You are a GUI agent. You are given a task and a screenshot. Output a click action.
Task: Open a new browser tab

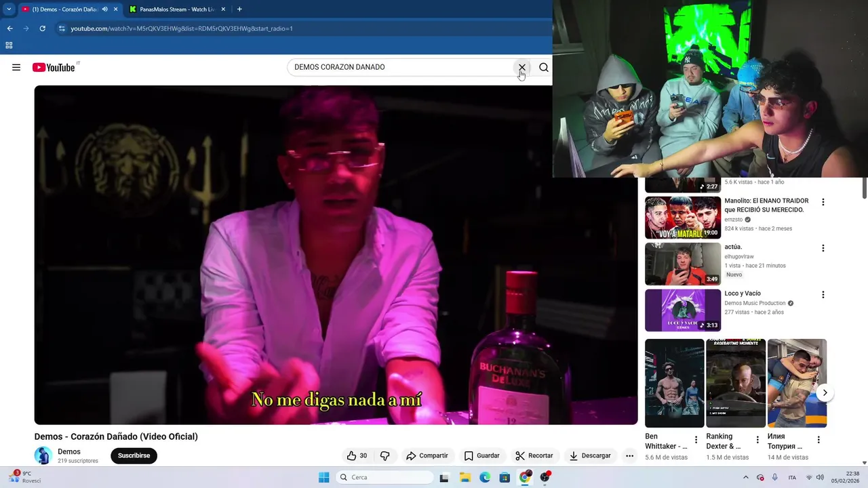pyautogui.click(x=239, y=9)
